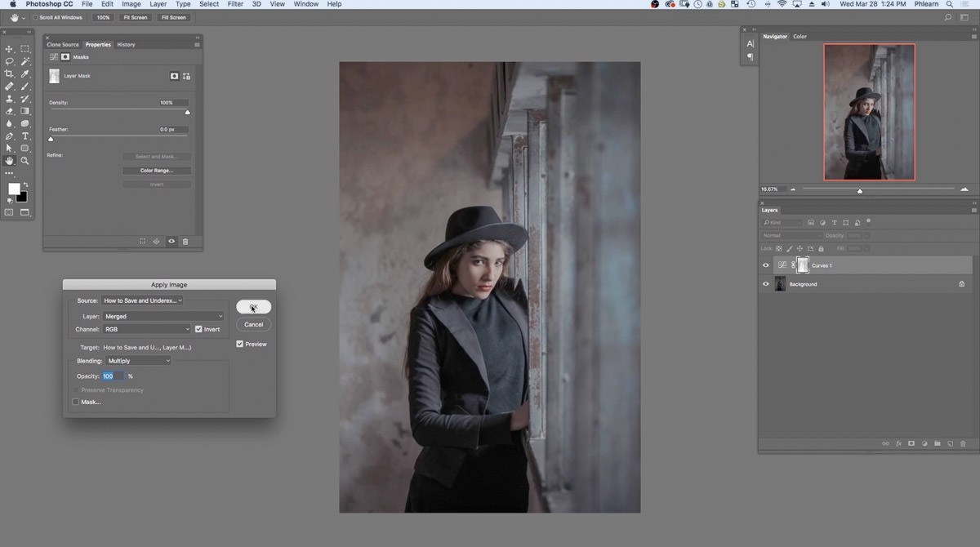This screenshot has width=980, height=547.
Task: Open the Layers Kind filter dropdown
Action: tap(784, 222)
